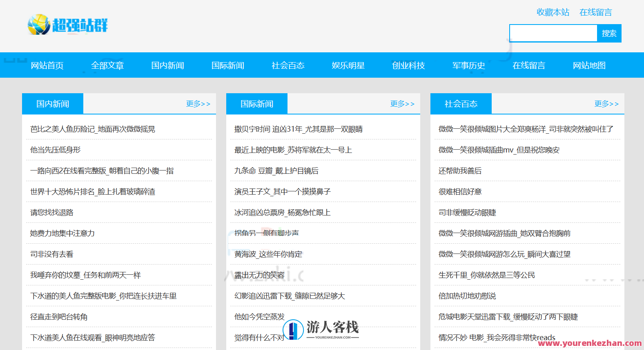Open article 微微一笑很倾城插曲mv_但是祝您晚安

tap(499, 150)
